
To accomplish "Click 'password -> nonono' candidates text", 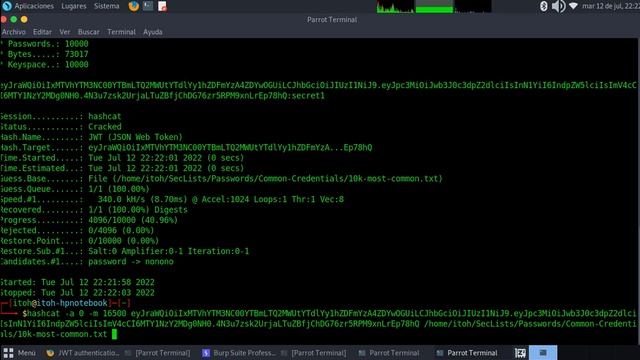I will (131, 262).
